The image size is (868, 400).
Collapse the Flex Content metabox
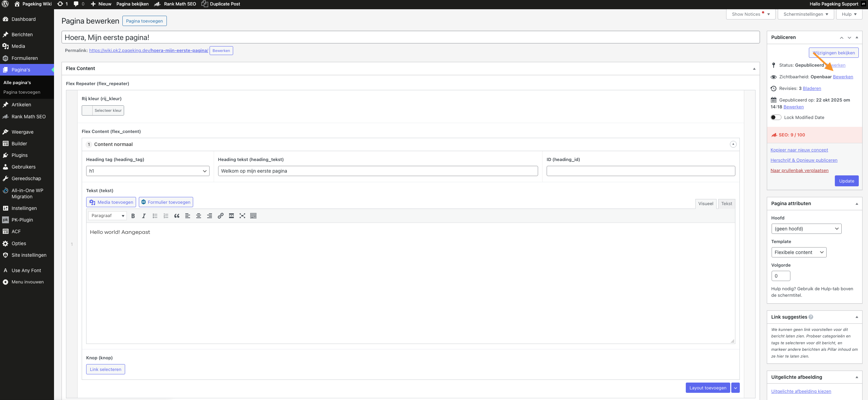(754, 69)
